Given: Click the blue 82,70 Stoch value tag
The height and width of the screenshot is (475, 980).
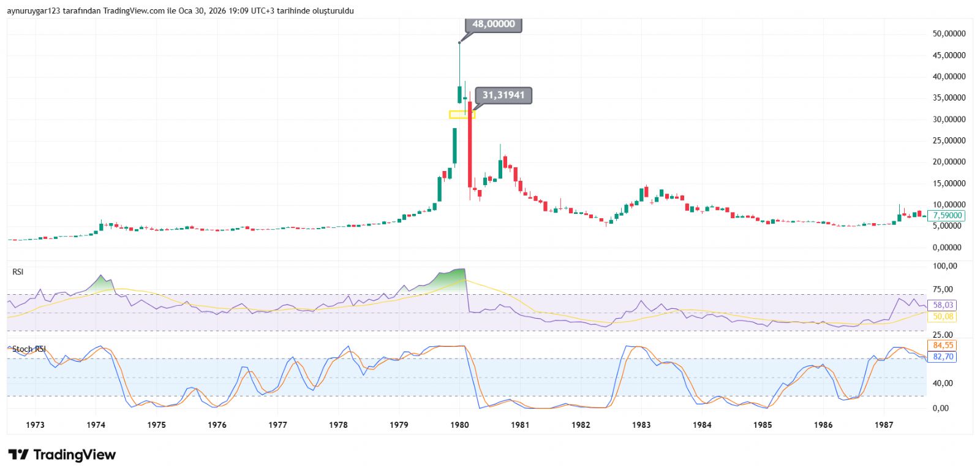Looking at the screenshot, I should tap(943, 356).
